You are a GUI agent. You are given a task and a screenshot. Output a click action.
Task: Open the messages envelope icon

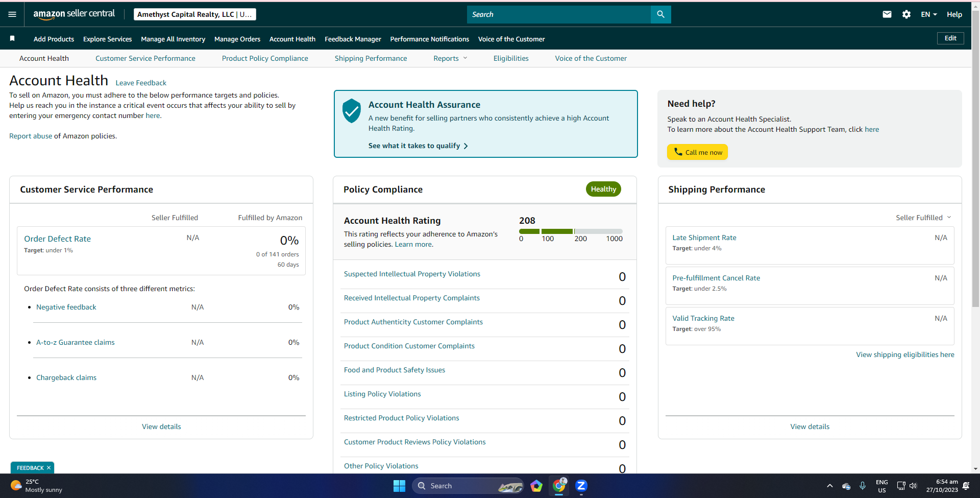[887, 14]
